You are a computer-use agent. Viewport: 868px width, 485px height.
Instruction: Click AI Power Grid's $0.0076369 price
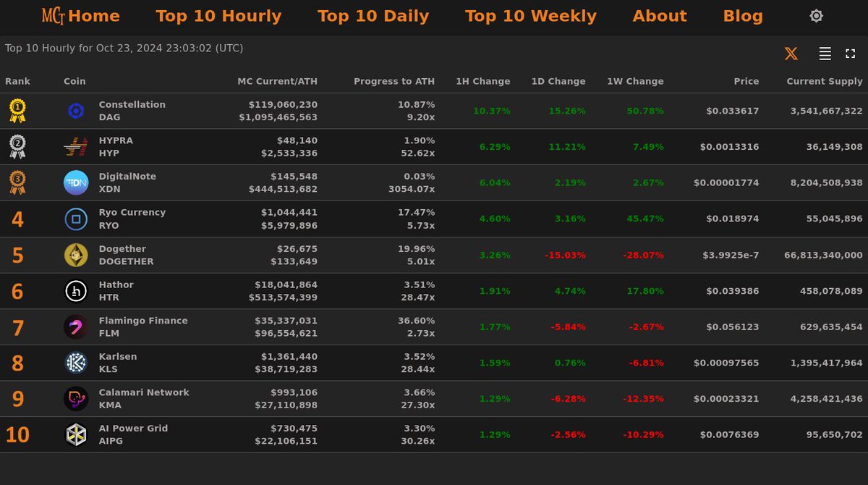(x=729, y=435)
